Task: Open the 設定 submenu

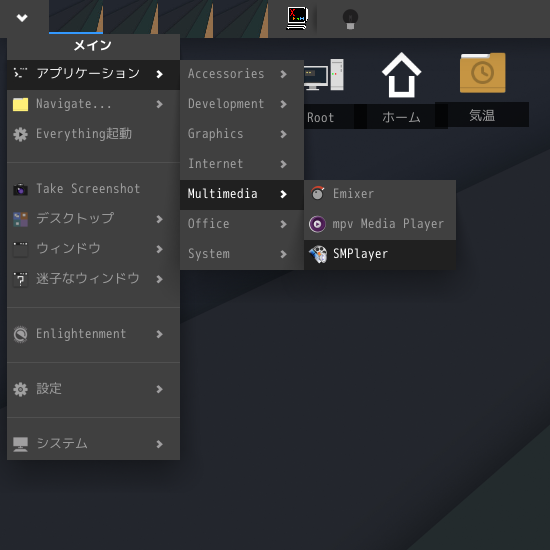Action: pyautogui.click(x=93, y=389)
